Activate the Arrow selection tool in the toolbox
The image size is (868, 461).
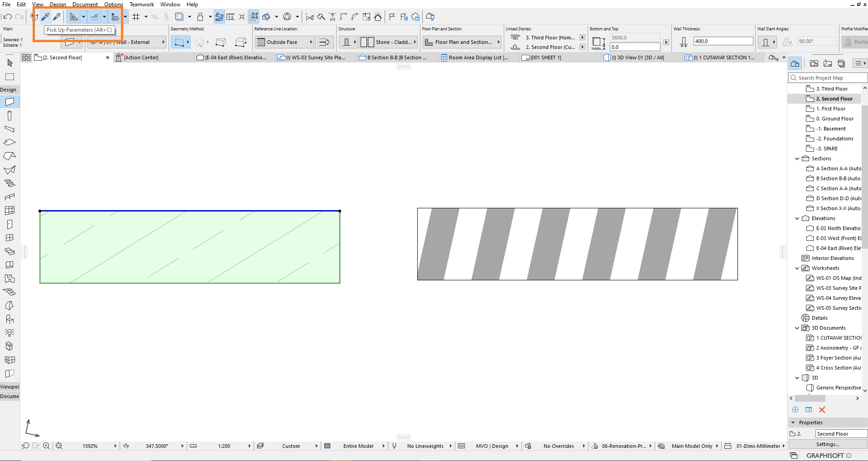(10, 64)
